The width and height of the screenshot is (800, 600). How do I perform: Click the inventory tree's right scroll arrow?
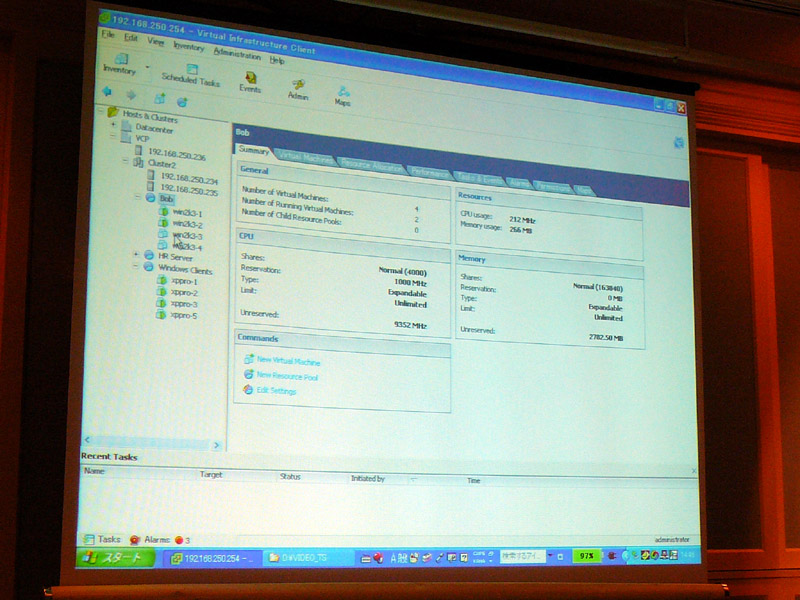[216, 445]
